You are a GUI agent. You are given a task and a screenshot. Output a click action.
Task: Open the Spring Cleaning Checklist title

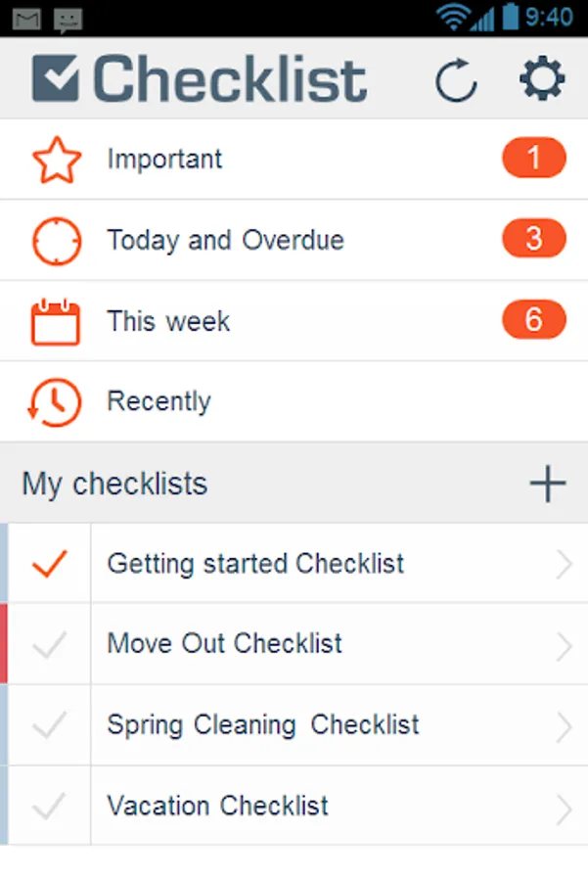click(263, 725)
